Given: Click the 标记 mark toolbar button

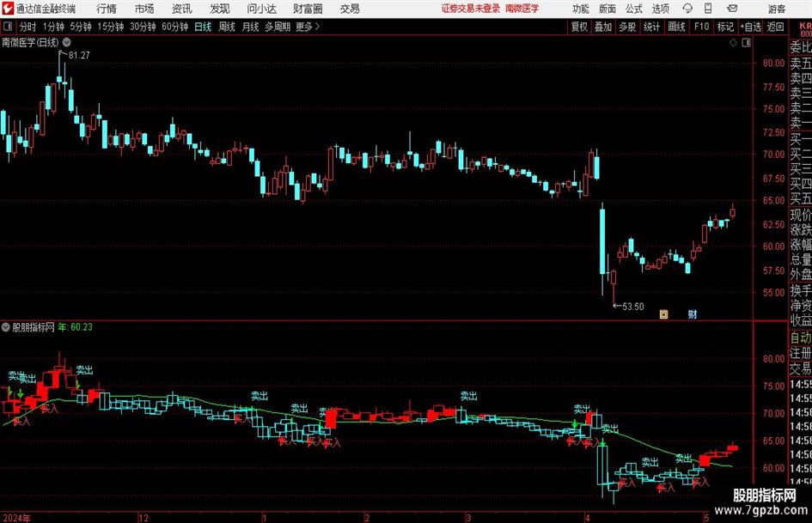Looking at the screenshot, I should pos(725,27).
